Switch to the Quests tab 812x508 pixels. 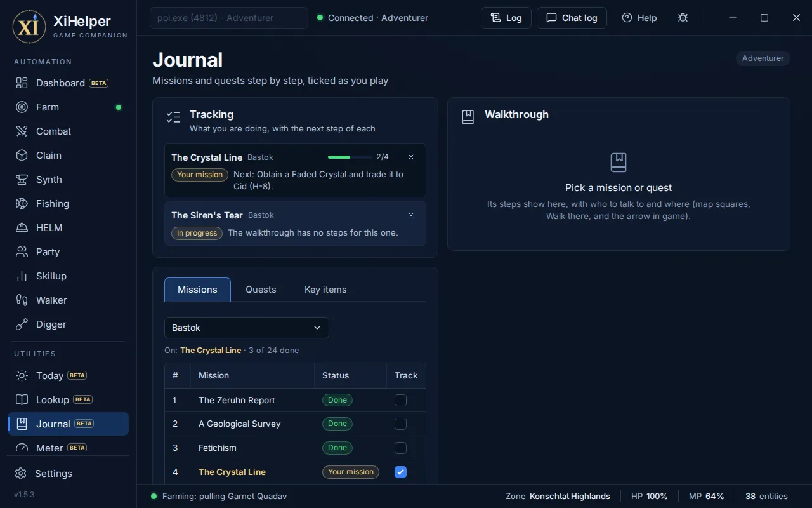[x=261, y=290]
